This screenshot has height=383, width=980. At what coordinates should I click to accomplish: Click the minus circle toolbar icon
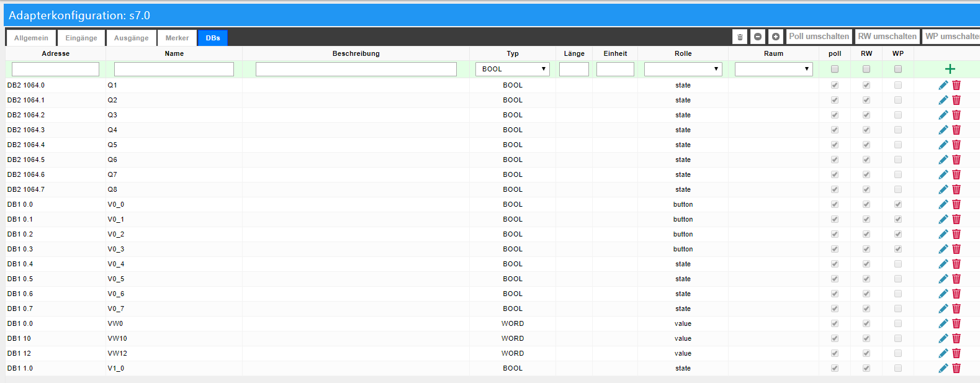(x=758, y=37)
